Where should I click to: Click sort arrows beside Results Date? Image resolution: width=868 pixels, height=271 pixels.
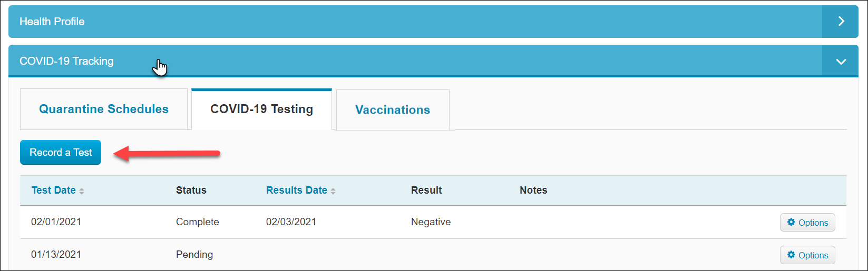pos(333,192)
